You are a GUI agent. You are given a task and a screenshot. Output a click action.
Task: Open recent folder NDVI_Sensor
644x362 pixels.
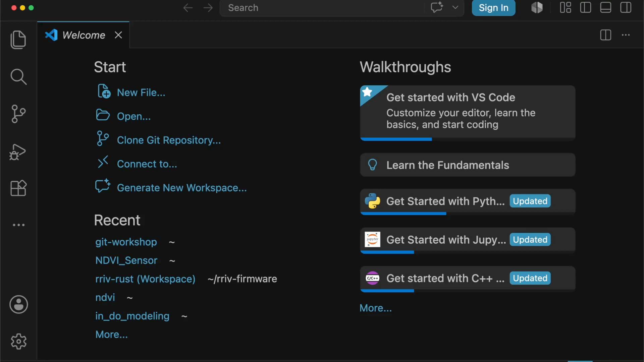[126, 260]
